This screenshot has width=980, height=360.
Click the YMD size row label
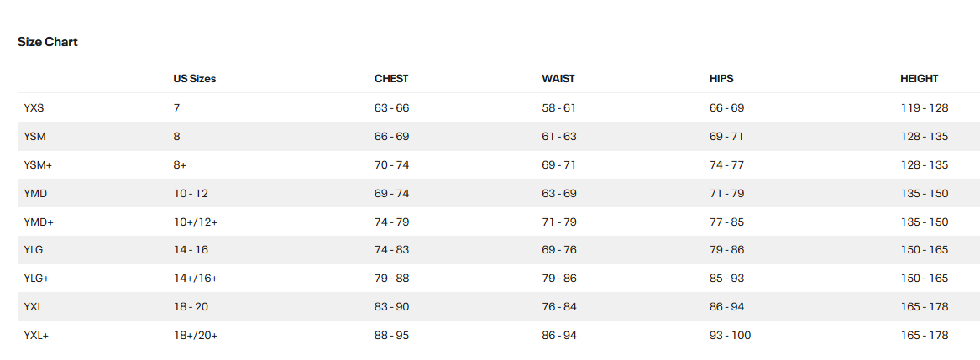(35, 194)
